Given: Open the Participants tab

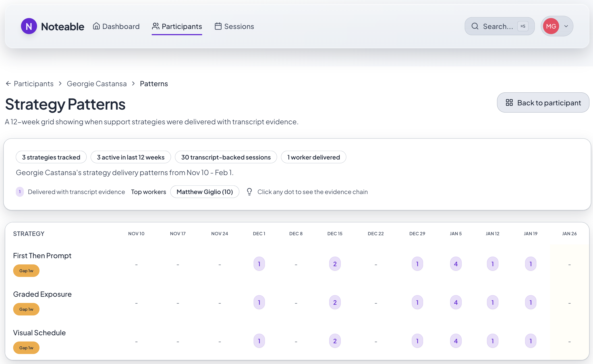Looking at the screenshot, I should tap(177, 26).
